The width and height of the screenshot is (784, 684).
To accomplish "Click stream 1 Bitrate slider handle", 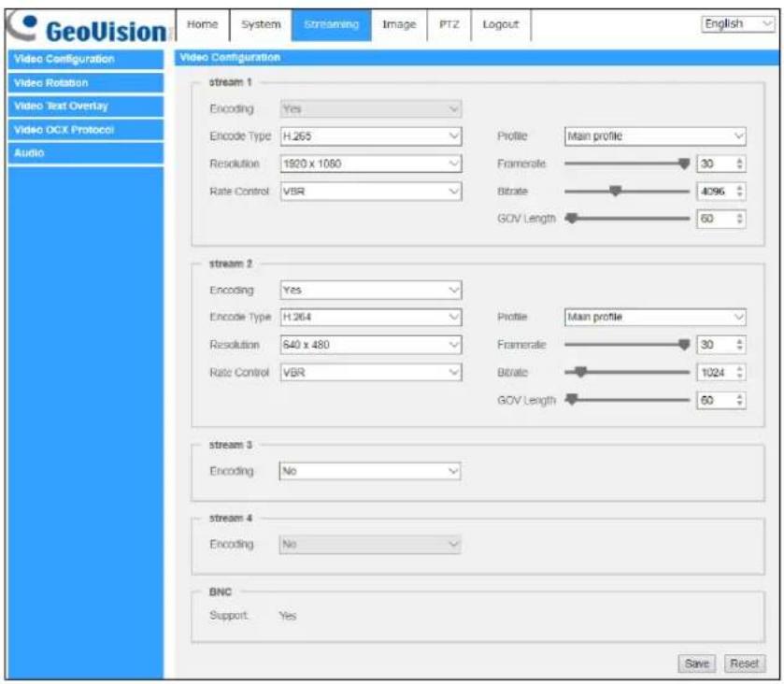I will [616, 191].
